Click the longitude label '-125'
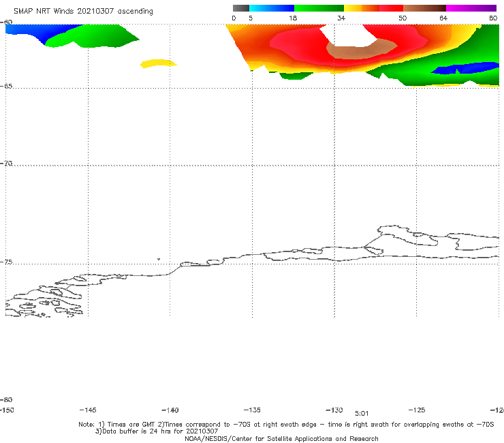 click(417, 410)
